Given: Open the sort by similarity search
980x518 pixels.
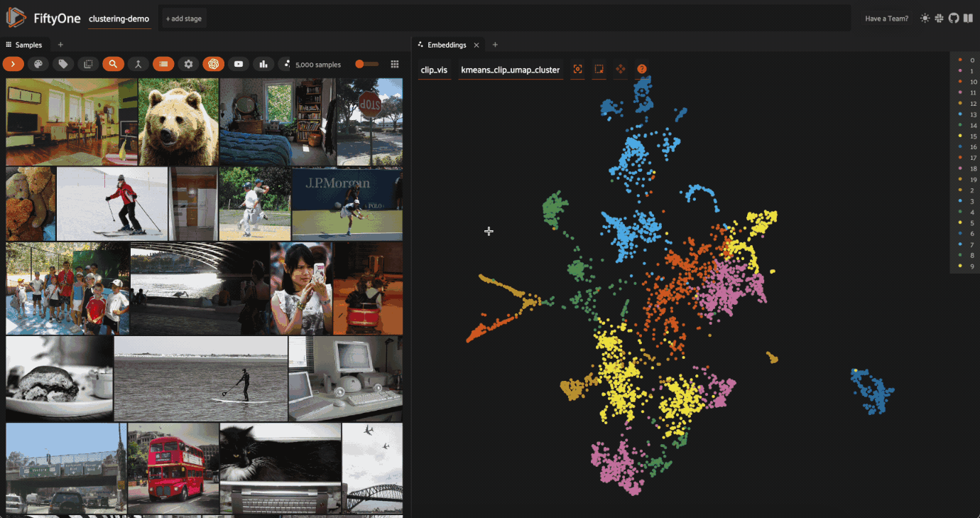Looking at the screenshot, I should click(113, 64).
